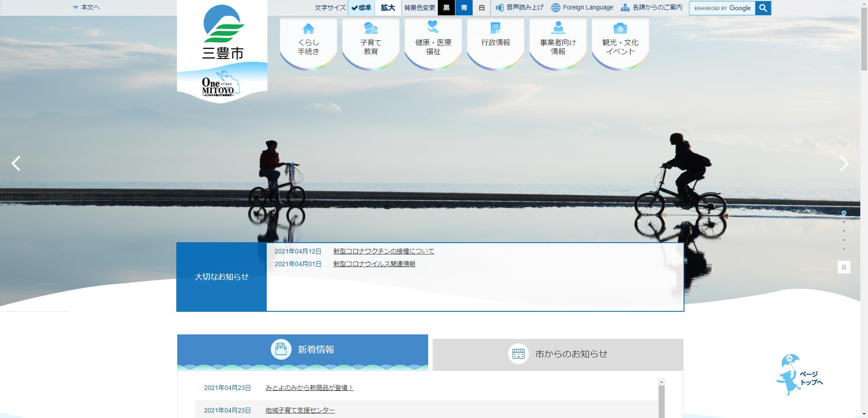Click the house icon for くらし手続き
The width and height of the screenshot is (868, 418).
(308, 29)
